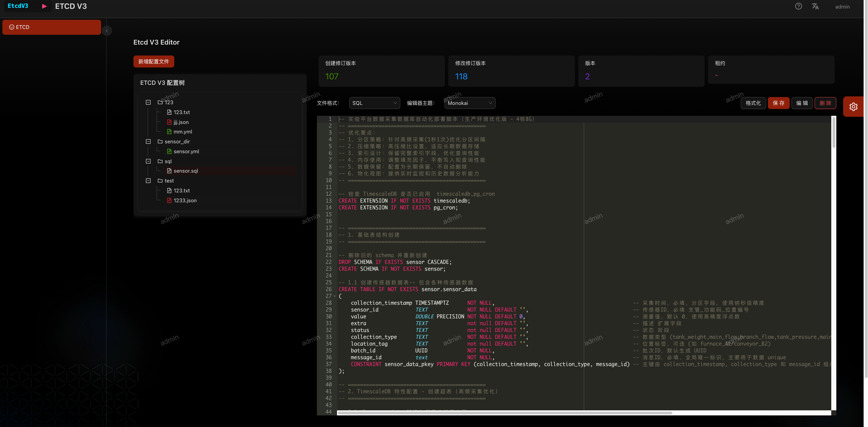Screen dimensions: 868x427
Task: Open the admin user menu
Action: [x=842, y=6]
